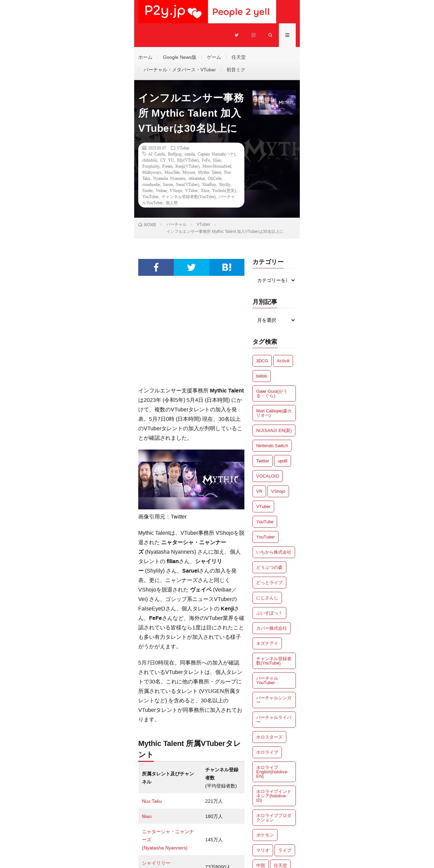Click the Mythic Talent banner image in article
This screenshot has width=434, height=868.
pyautogui.click(x=191, y=479)
